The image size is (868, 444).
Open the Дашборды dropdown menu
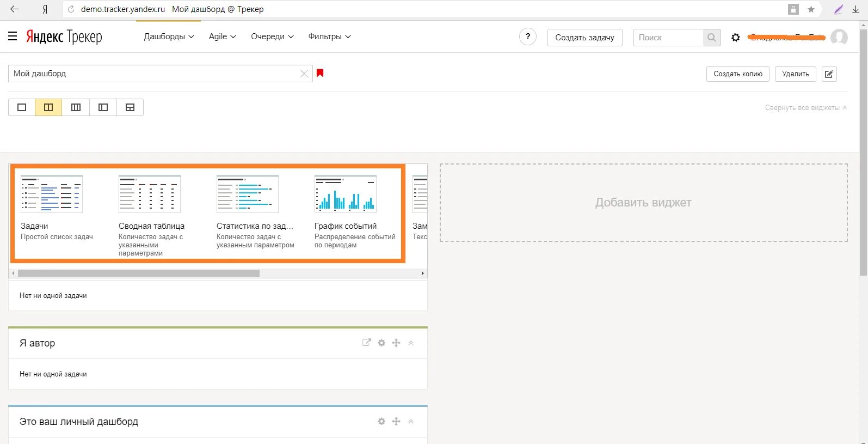coord(169,37)
